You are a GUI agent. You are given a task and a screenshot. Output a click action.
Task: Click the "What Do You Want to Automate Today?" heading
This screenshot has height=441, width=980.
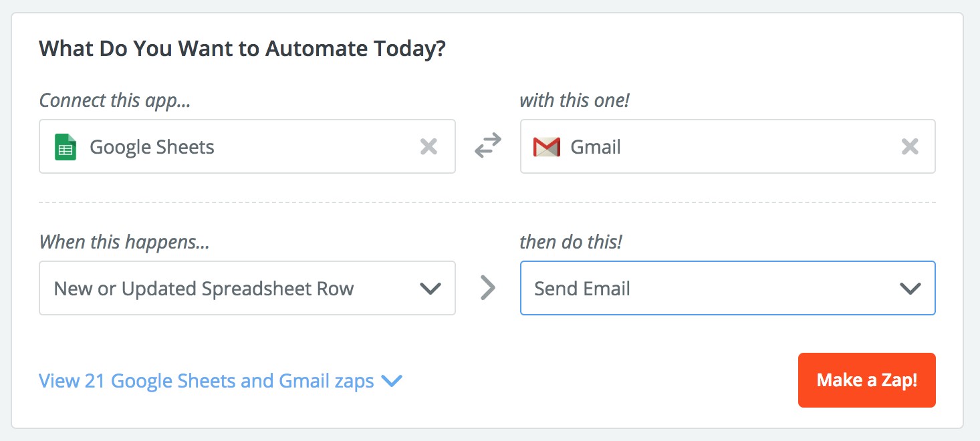[x=243, y=48]
